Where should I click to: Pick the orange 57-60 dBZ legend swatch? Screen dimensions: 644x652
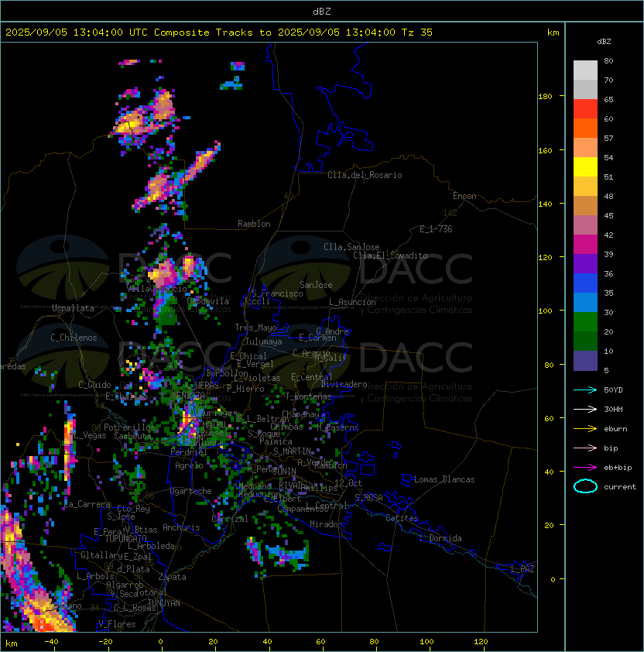[585, 129]
